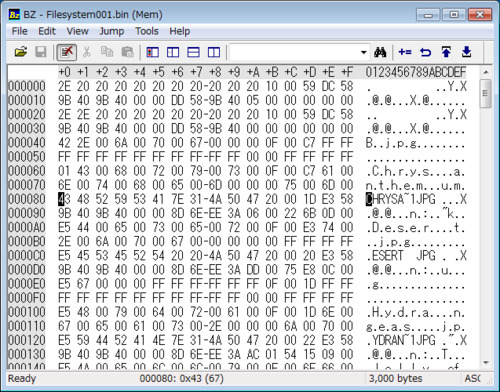
Task: Open the Tools menu
Action: [147, 31]
